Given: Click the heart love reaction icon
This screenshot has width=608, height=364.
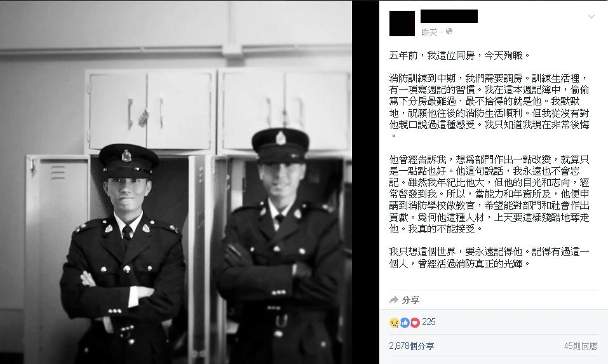Looking at the screenshot, I should point(415,323).
